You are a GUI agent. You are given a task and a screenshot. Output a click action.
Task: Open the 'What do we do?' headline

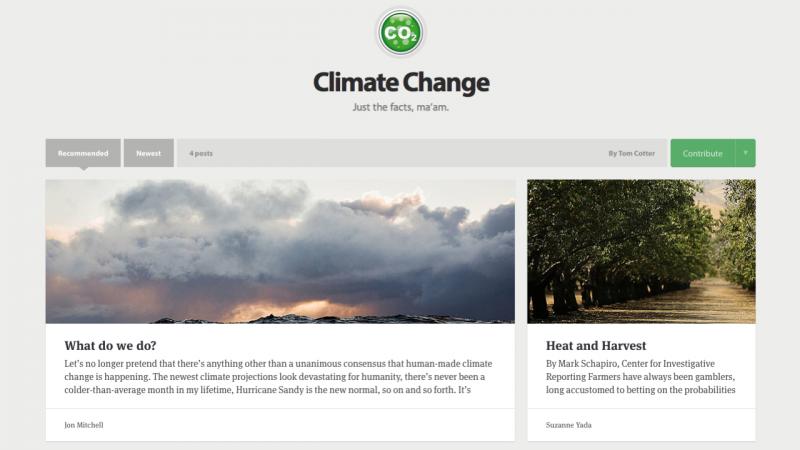click(110, 346)
